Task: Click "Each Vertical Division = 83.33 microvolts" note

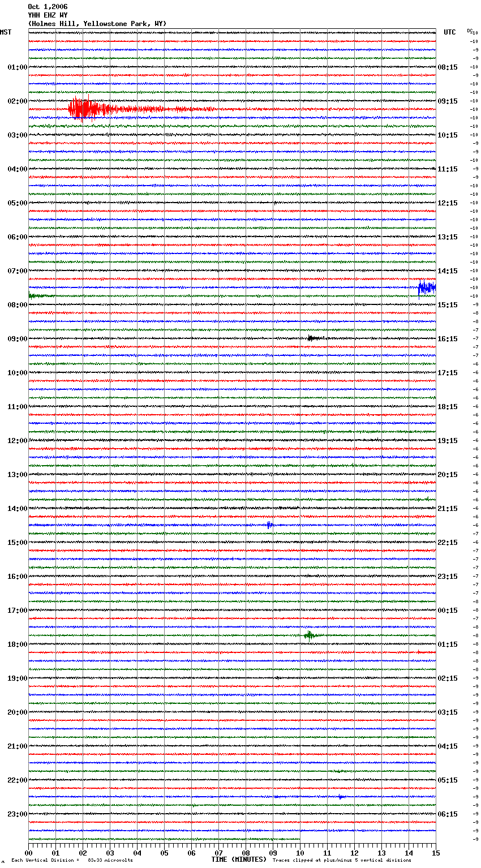Action: click(x=72, y=861)
